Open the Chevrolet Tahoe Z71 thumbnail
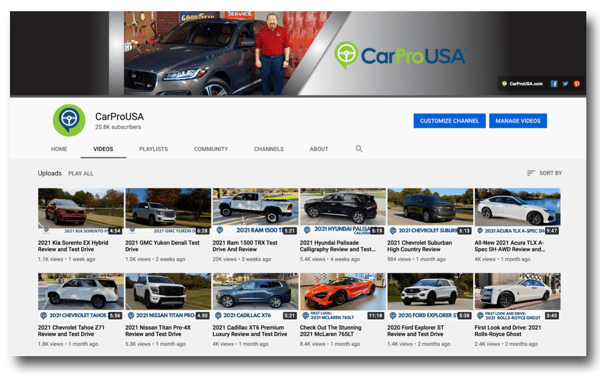 [81, 297]
